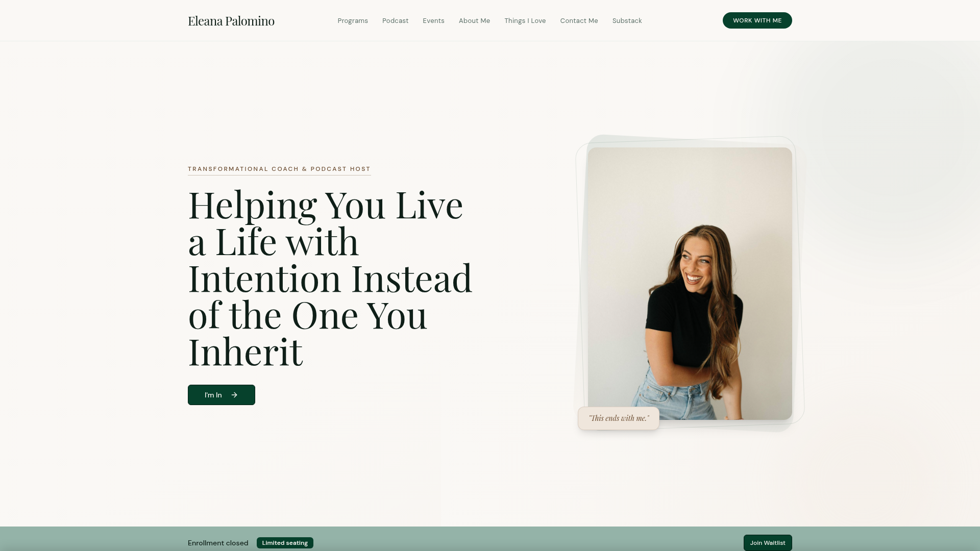Click the Work With Me button
Image resolution: width=980 pixels, height=551 pixels.
coord(757,20)
